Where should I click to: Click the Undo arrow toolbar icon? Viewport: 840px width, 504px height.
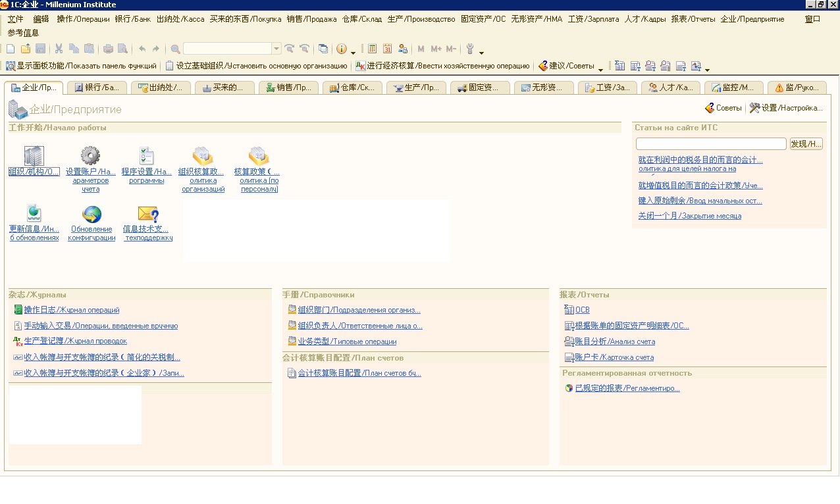(x=142, y=49)
